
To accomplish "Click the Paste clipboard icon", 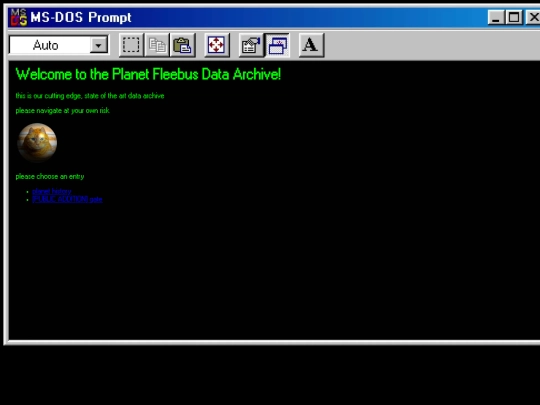I will pos(183,45).
